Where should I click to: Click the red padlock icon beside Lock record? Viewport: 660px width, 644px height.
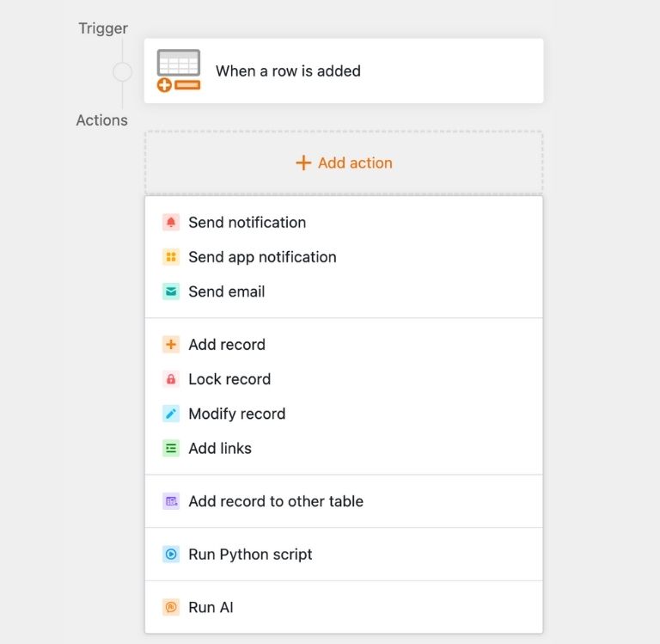click(x=171, y=379)
